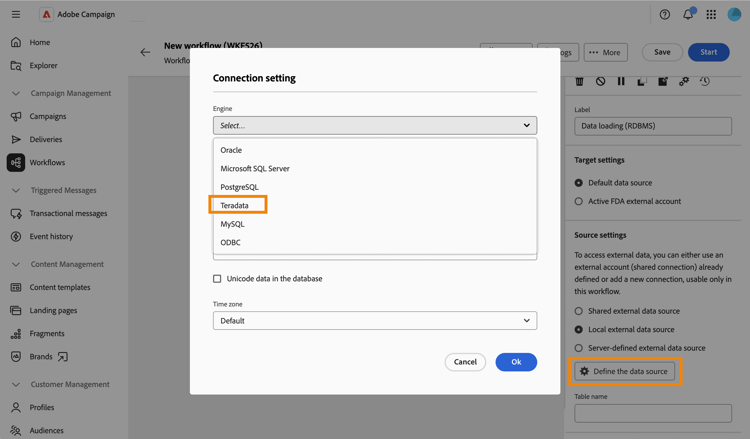
Task: Click Ok in Connection setting dialog
Action: [516, 362]
